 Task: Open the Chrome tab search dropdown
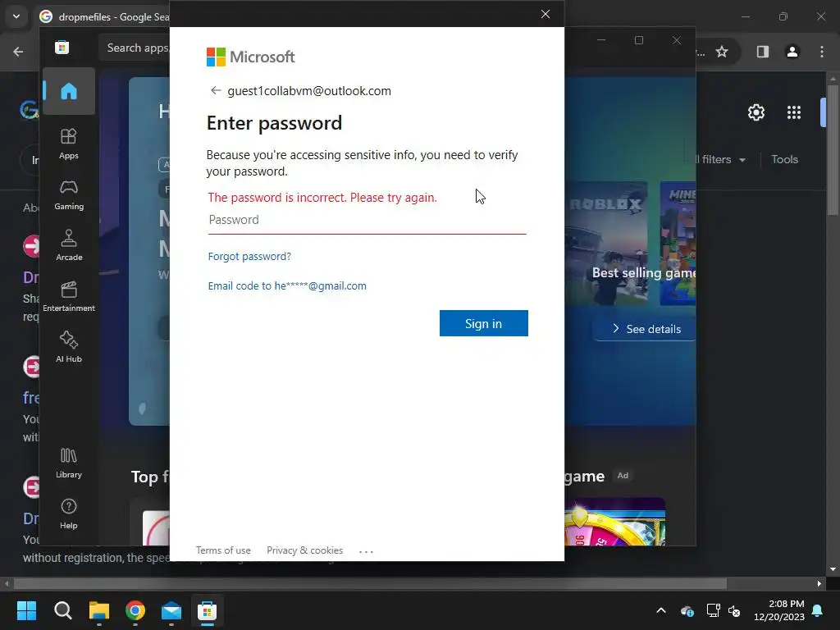(16, 16)
